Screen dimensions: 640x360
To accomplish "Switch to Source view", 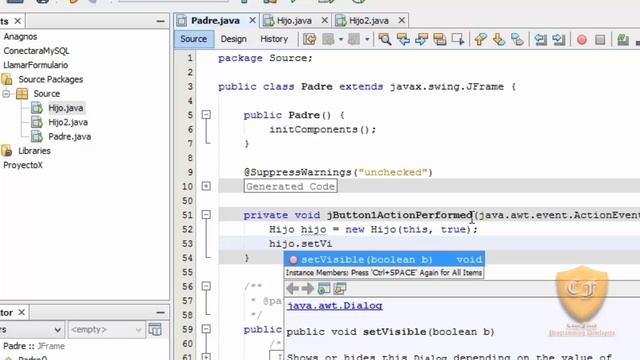I will point(194,39).
